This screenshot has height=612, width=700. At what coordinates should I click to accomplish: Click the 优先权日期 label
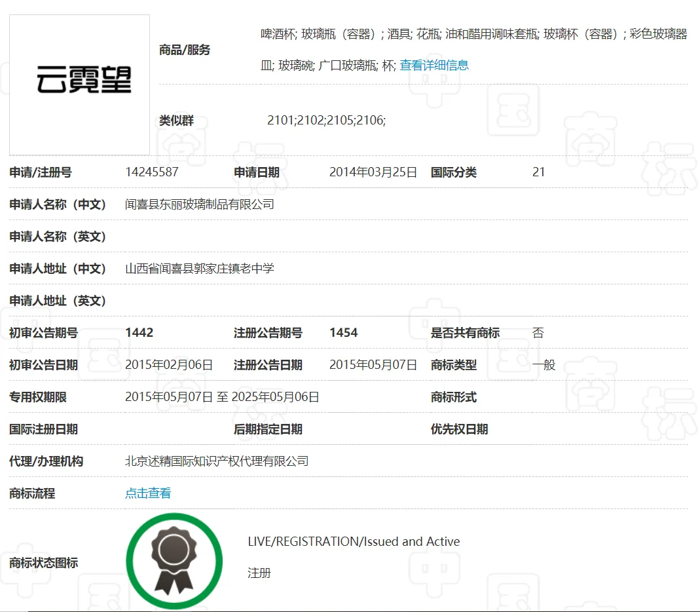pyautogui.click(x=460, y=429)
